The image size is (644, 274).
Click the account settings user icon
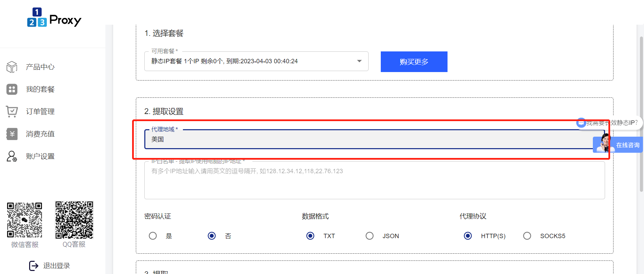coord(12,156)
